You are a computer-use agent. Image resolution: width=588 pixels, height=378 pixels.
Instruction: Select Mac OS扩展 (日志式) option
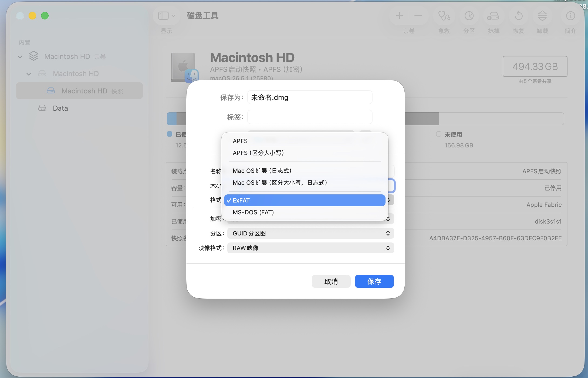305,171
